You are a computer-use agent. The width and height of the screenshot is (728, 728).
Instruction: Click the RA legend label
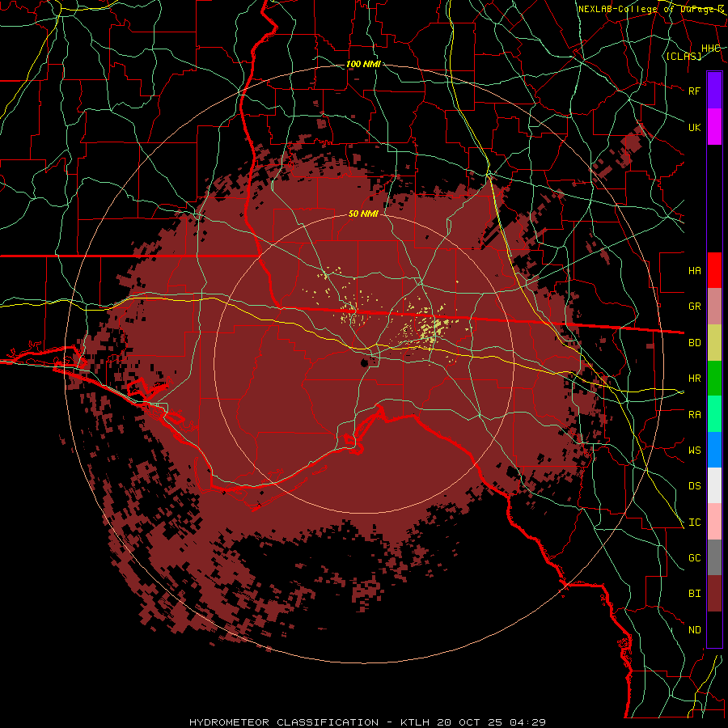(694, 415)
